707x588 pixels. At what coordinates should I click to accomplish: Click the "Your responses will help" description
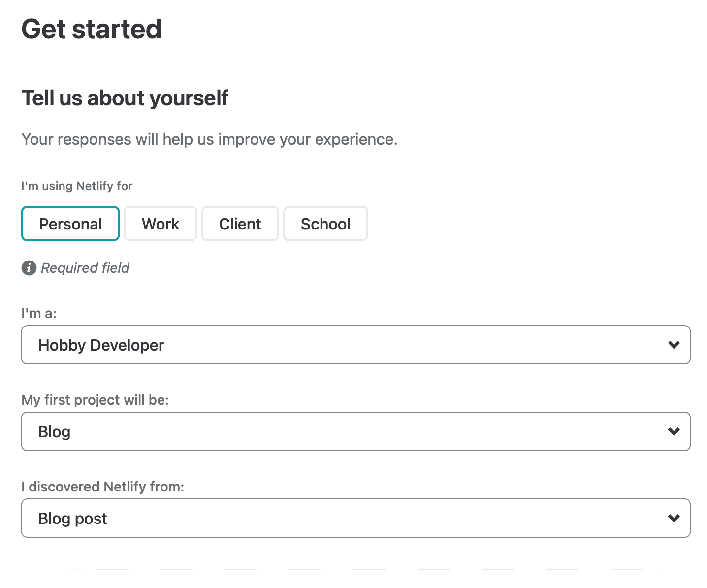pos(209,139)
